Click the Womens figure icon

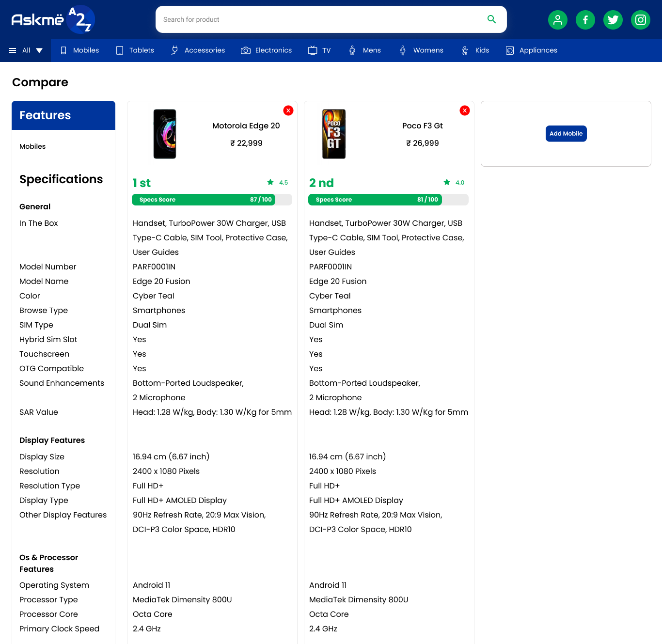(x=403, y=50)
